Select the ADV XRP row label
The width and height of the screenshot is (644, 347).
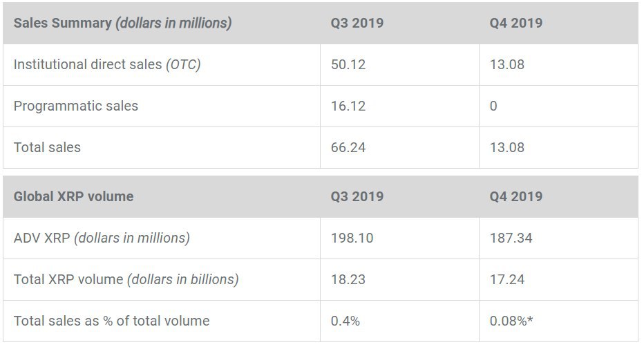point(102,238)
